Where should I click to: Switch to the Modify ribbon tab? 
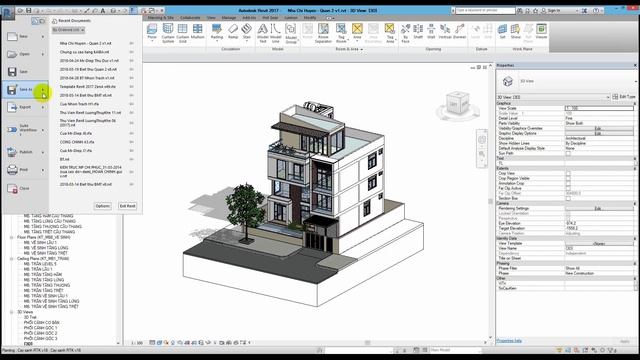[x=310, y=18]
